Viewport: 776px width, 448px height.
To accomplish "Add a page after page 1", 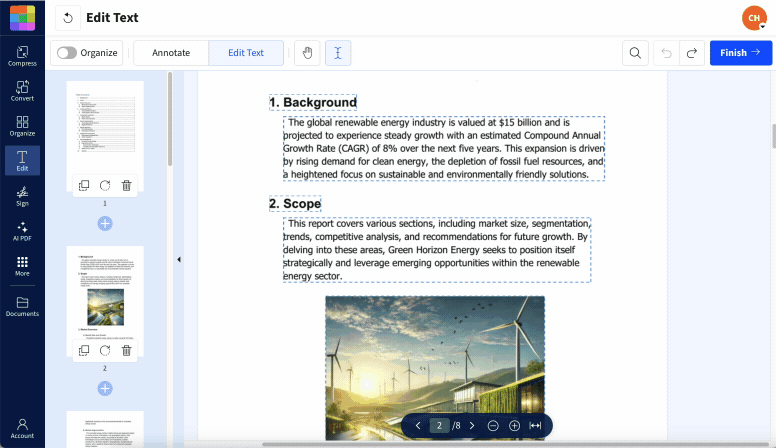I will tap(105, 223).
